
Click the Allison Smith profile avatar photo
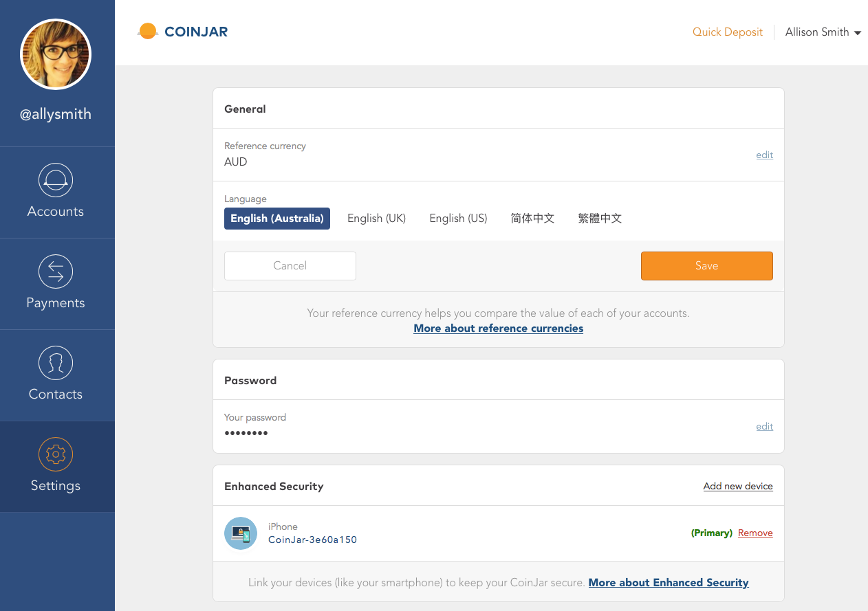coord(56,54)
